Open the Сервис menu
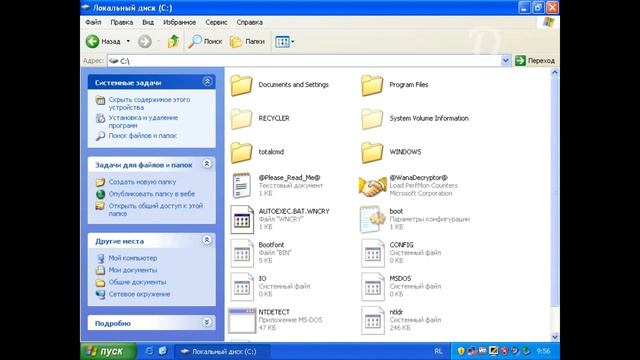Screen dimensions: 640x360 point(216,22)
